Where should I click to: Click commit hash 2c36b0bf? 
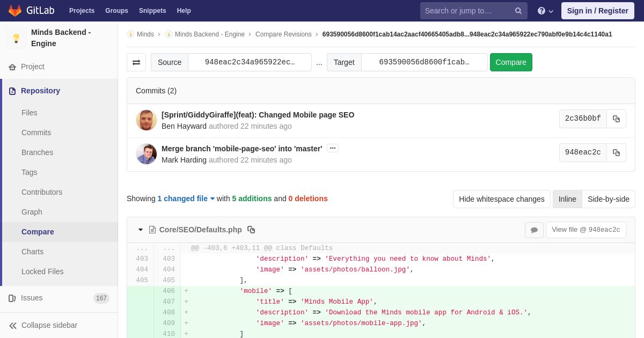(583, 119)
